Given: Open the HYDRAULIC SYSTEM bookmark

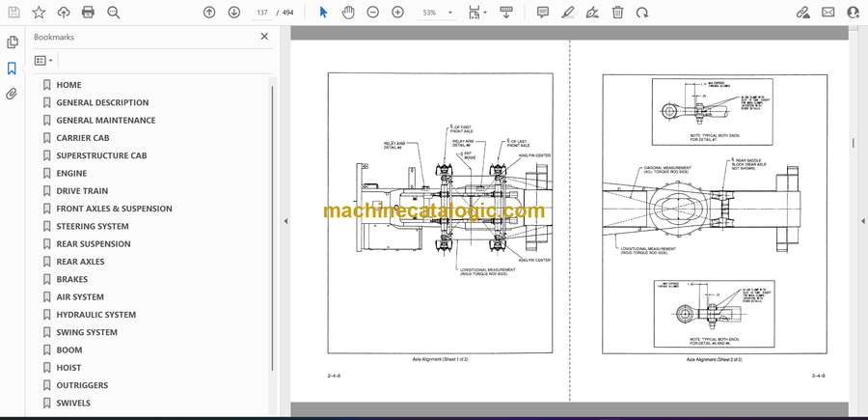Looking at the screenshot, I should click(95, 314).
